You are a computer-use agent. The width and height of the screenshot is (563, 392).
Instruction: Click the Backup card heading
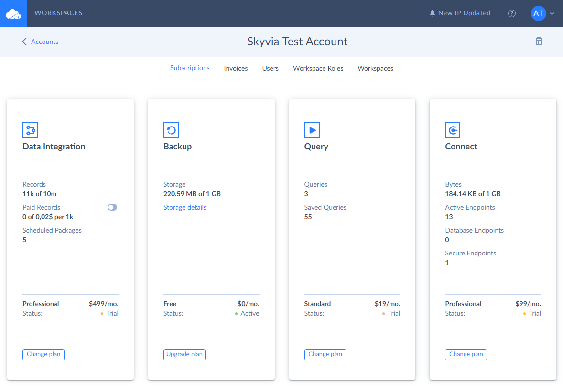178,146
